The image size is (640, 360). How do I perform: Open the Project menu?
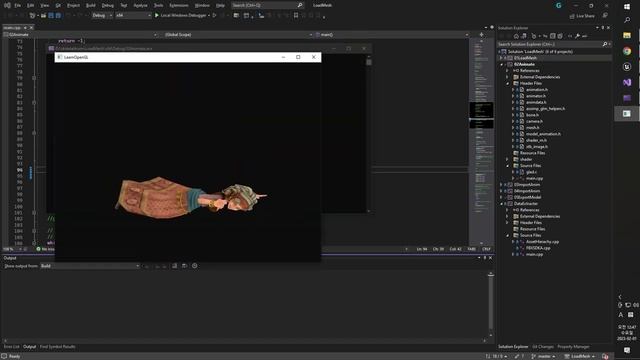click(x=73, y=5)
